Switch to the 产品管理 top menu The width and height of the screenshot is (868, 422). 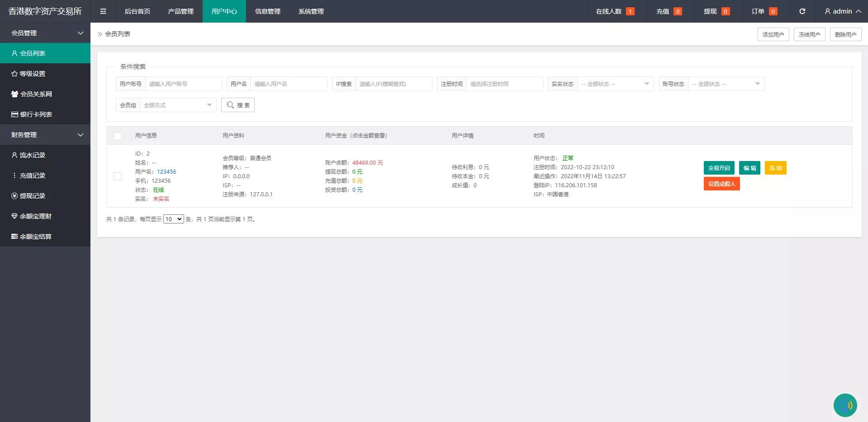pyautogui.click(x=180, y=11)
